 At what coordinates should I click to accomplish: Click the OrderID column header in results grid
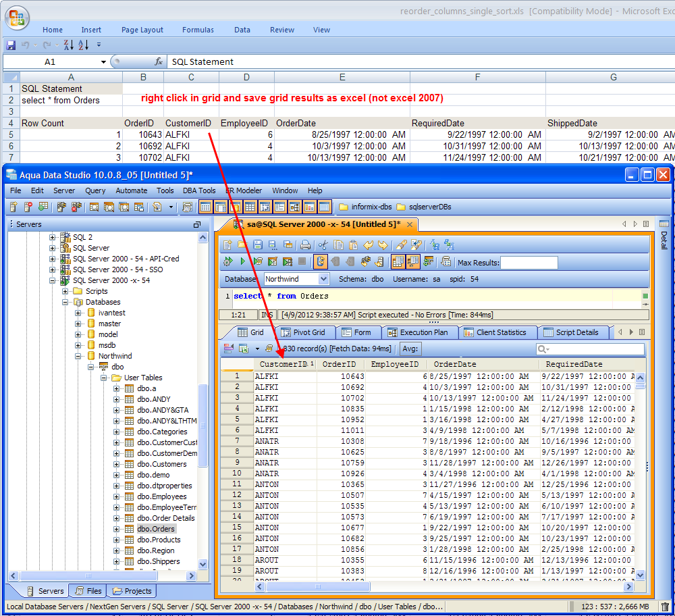coord(340,364)
